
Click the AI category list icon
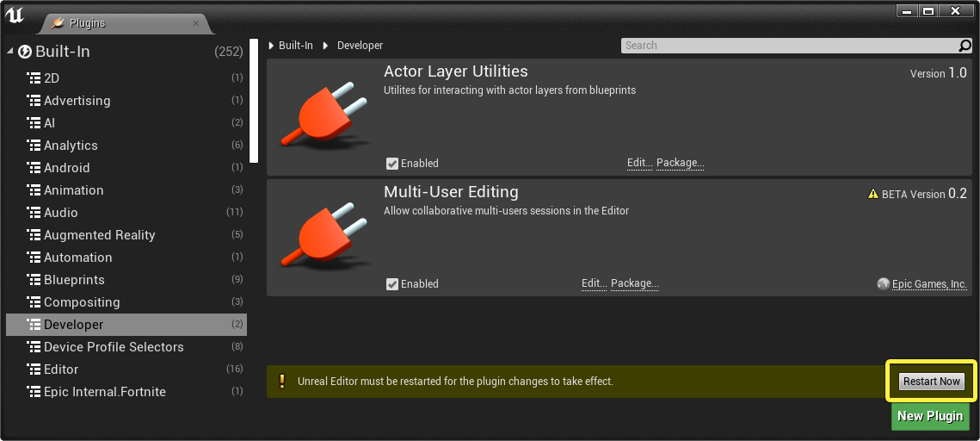point(34,123)
